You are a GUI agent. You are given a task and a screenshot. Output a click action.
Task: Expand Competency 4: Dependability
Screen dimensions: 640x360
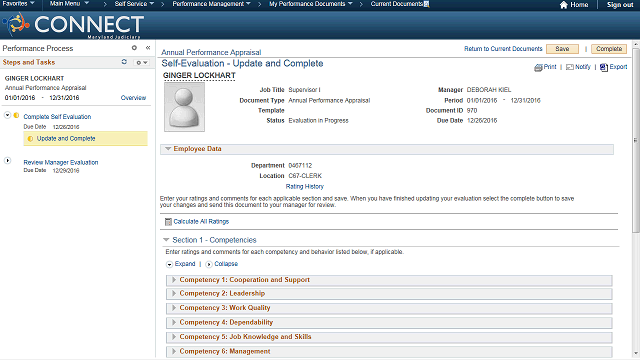pos(174,322)
